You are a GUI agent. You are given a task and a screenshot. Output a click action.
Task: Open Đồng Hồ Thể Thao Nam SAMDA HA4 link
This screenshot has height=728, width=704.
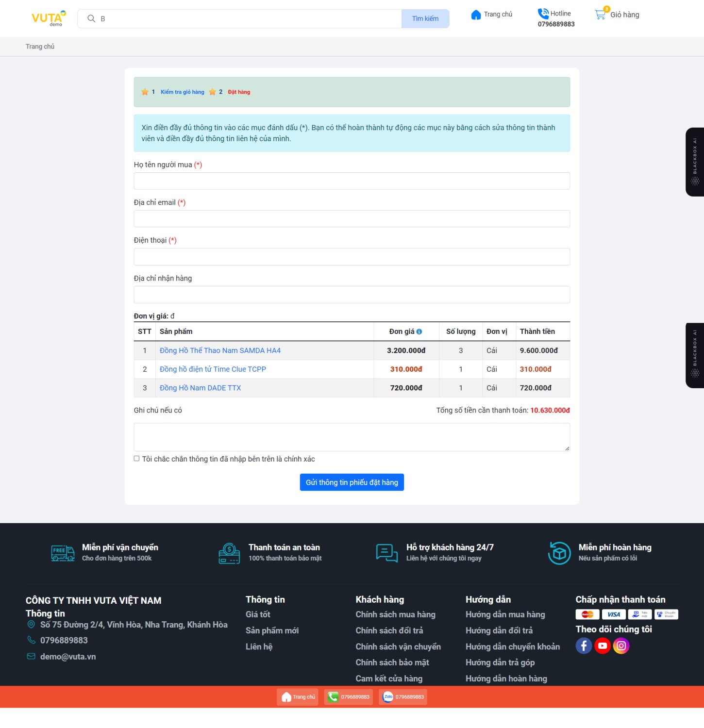click(220, 350)
